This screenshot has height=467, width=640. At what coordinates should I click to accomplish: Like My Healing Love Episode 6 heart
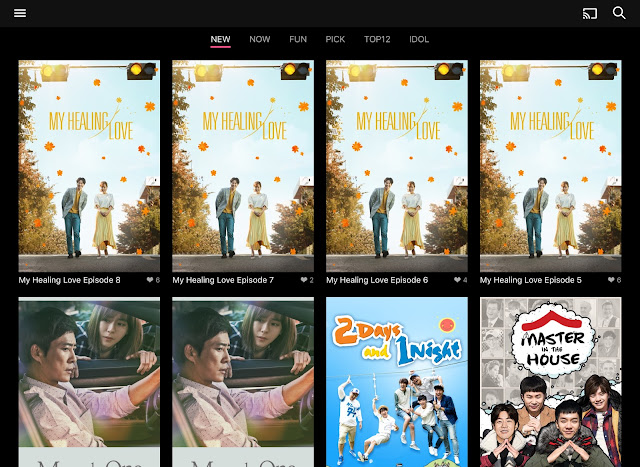(x=457, y=280)
